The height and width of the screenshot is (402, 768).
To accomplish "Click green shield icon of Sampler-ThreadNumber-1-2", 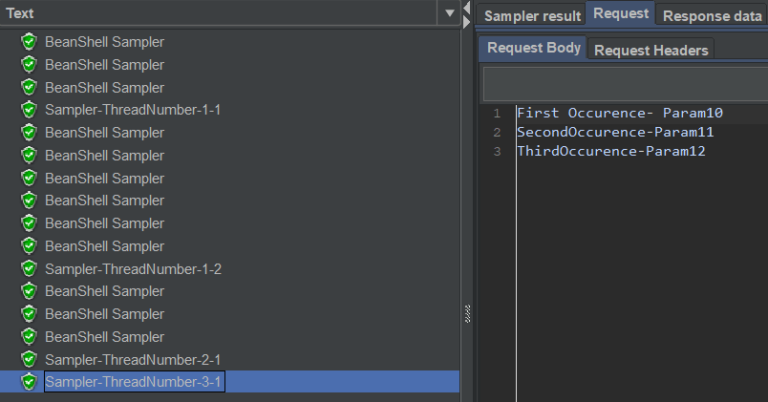I will click(x=29, y=269).
